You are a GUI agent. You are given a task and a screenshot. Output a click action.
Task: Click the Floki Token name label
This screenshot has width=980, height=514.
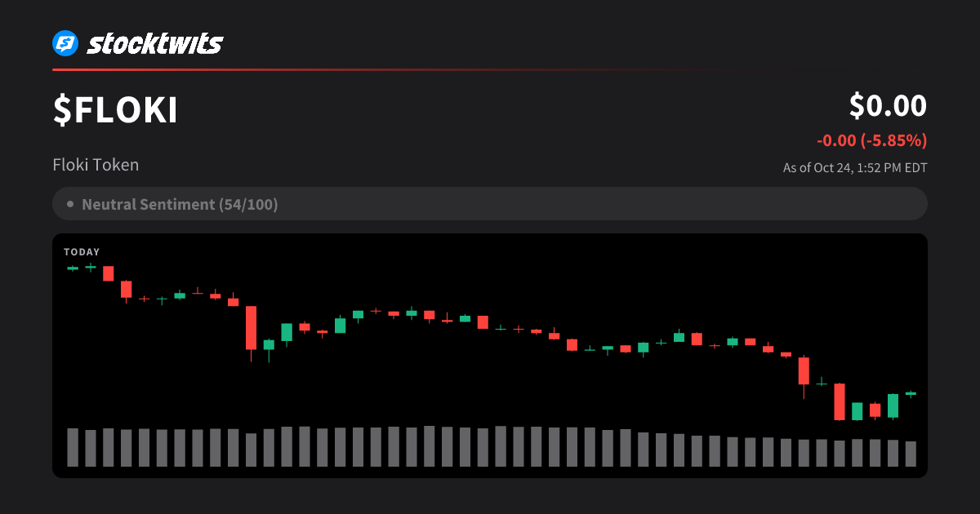pos(96,165)
